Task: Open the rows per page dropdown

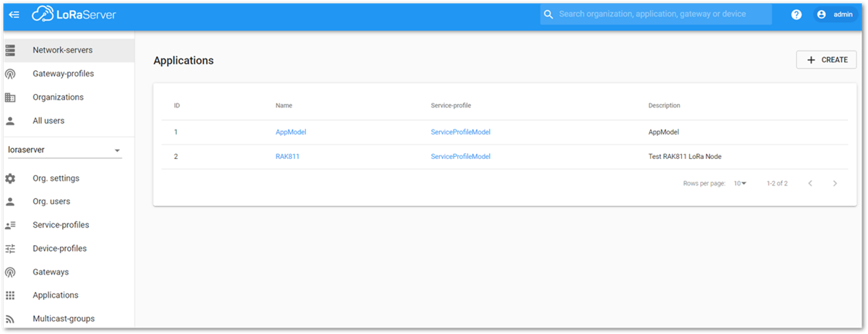Action: pos(740,184)
